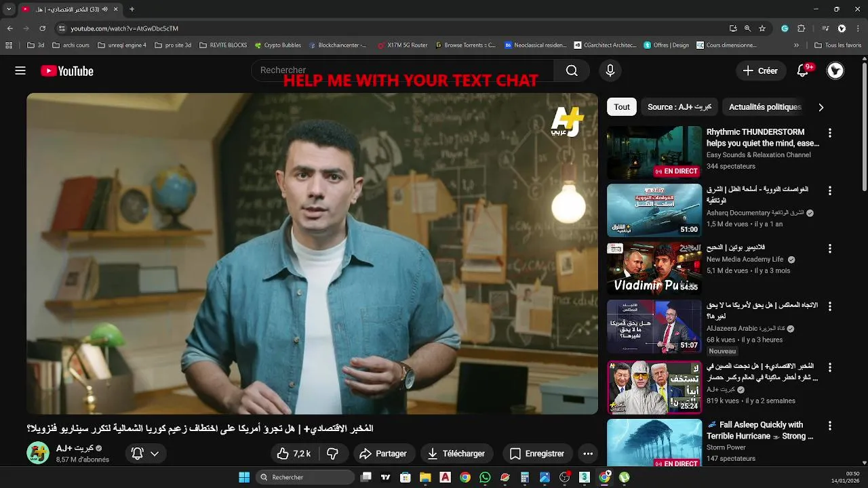
Task: Open the 'unreql engine 4' bookmarks folder
Action: [x=122, y=45]
